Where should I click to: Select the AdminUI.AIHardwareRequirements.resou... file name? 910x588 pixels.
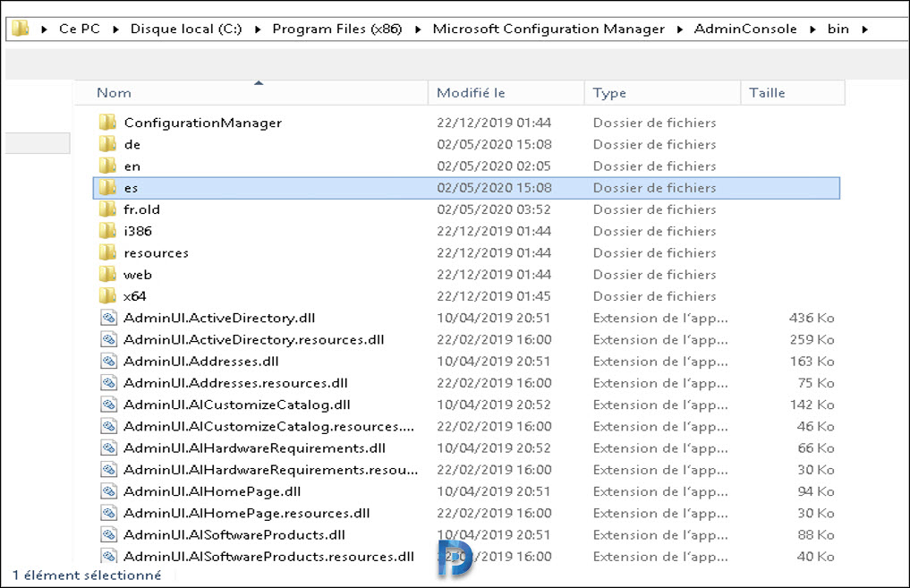pos(270,470)
